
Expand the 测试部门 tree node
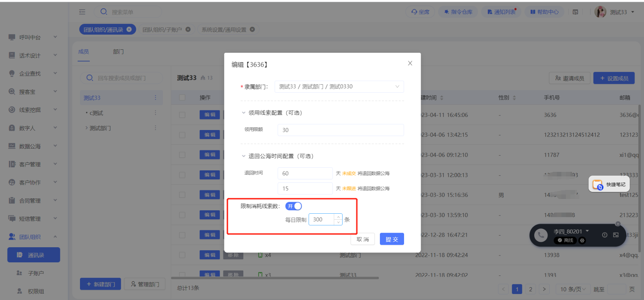[86, 128]
